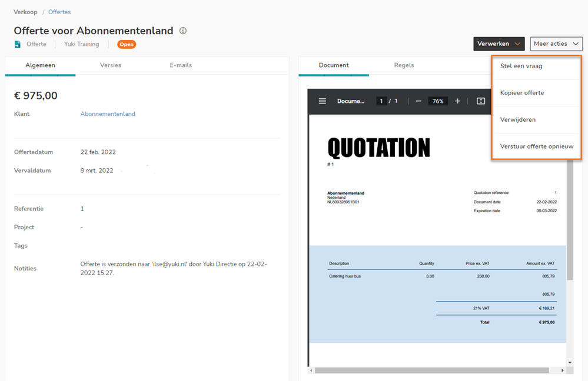Screen dimensions: 588x381
Task: Click the horizontal scrollbar left arrow
Action: [311, 370]
